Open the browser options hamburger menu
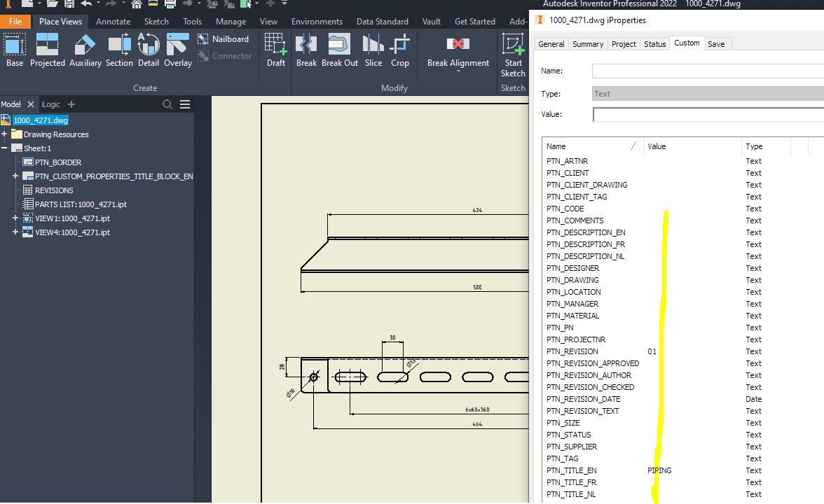The width and height of the screenshot is (824, 504). coord(184,104)
